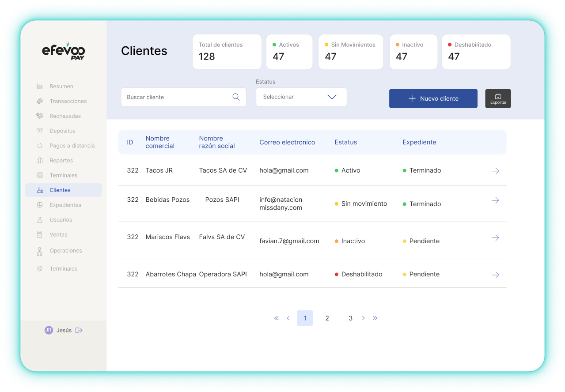Open Pagos a distancia section
Image resolution: width=565 pixels, height=392 pixels.
(x=72, y=146)
